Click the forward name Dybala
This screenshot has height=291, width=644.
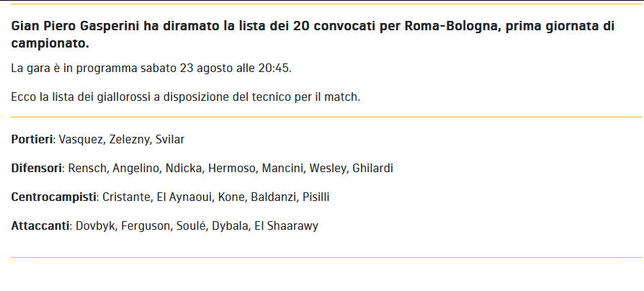[x=231, y=226]
